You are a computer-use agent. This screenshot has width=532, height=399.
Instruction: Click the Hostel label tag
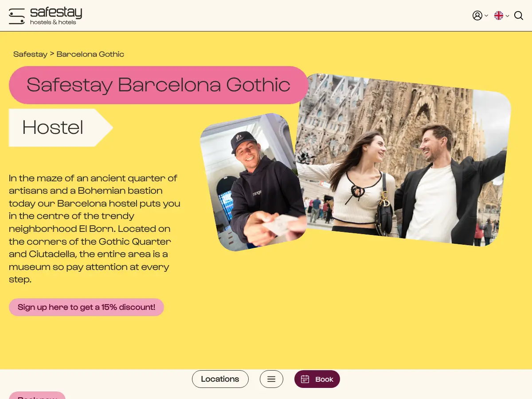(x=61, y=128)
